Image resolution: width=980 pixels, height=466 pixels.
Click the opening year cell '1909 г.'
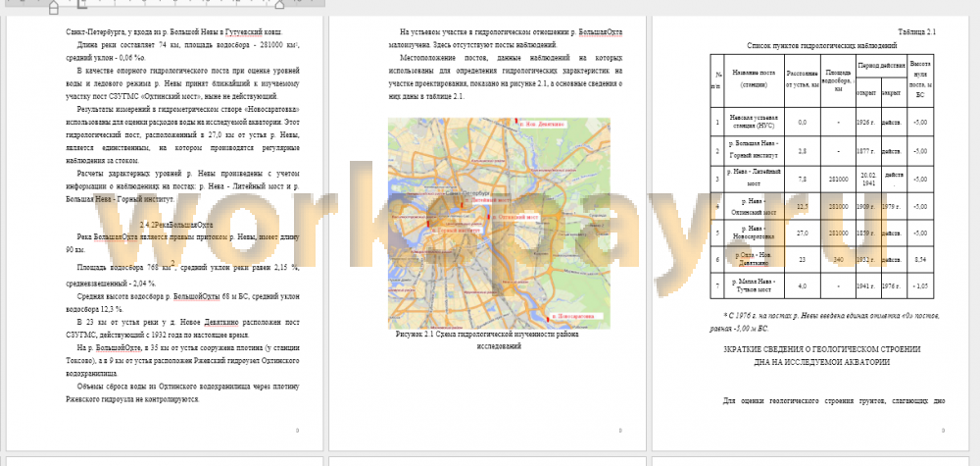tap(867, 206)
